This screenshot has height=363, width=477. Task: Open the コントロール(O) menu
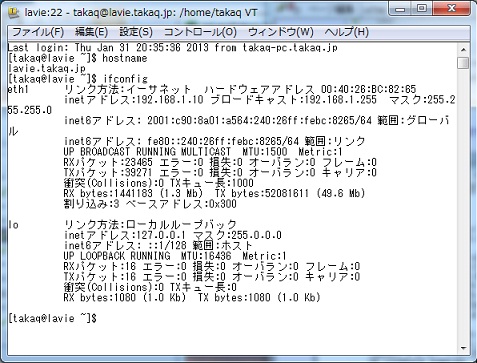point(200,32)
